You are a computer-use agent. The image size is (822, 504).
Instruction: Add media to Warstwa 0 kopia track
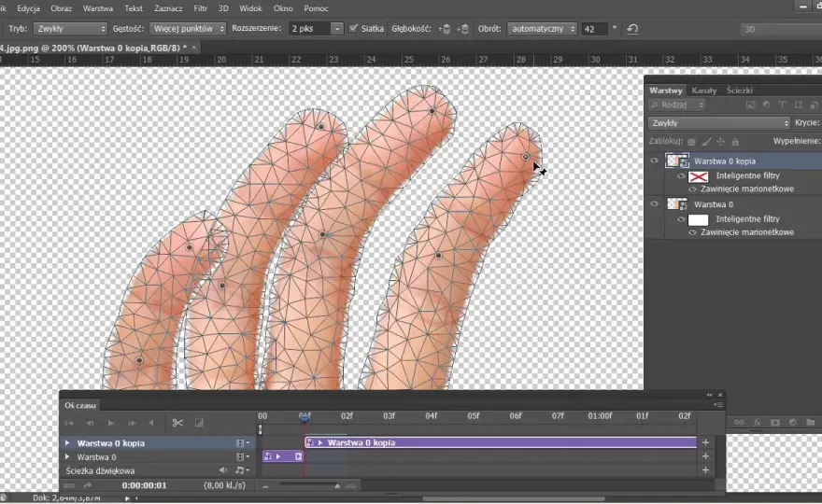coord(705,442)
